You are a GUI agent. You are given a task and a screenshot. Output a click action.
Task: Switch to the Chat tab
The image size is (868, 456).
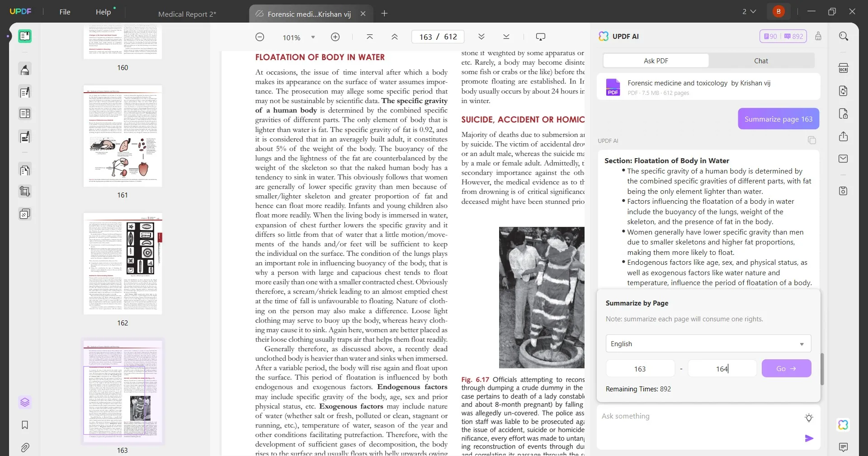(761, 61)
